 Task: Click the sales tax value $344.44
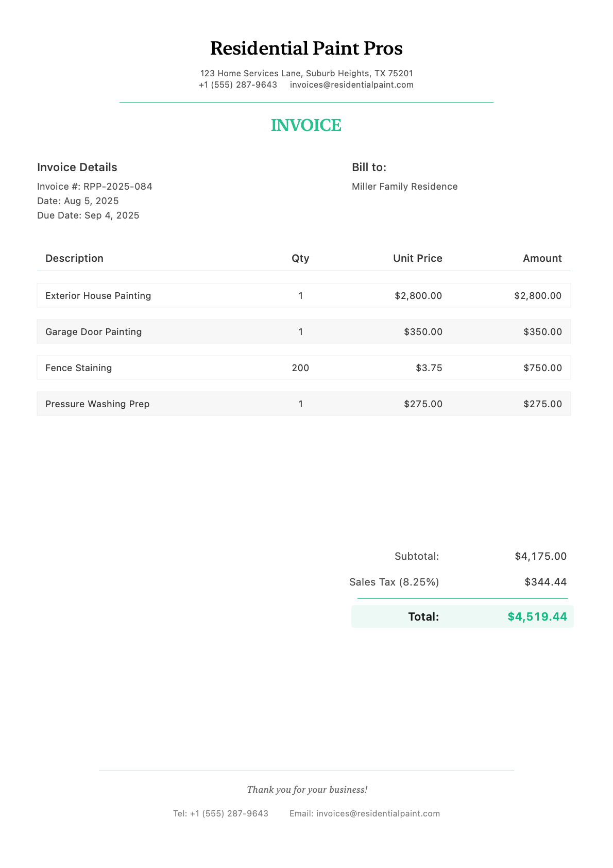[x=546, y=582]
